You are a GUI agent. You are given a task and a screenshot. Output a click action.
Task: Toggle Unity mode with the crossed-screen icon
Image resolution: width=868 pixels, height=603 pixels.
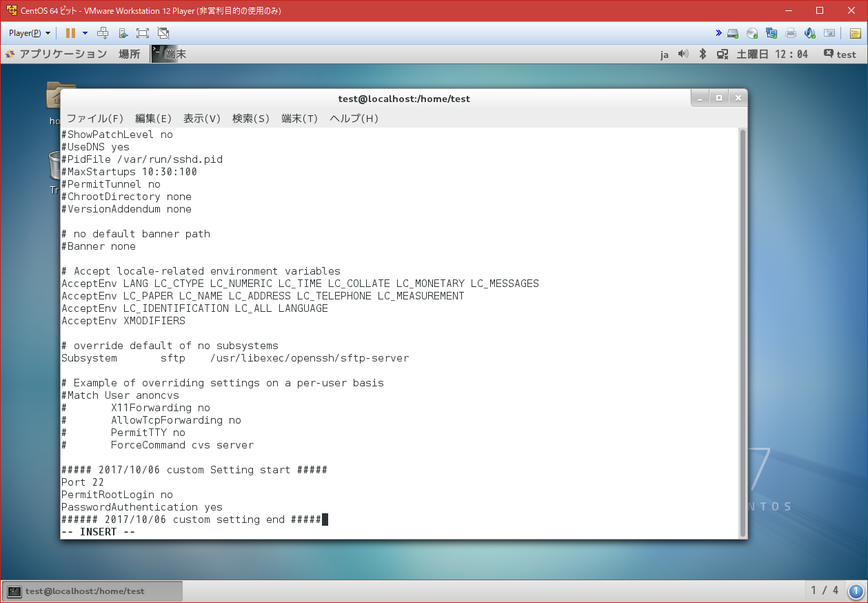pyautogui.click(x=163, y=32)
